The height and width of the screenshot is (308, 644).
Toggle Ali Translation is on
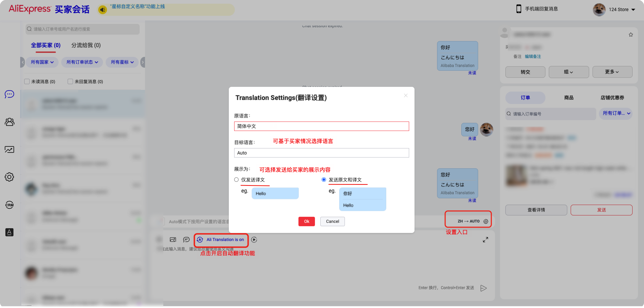point(221,240)
